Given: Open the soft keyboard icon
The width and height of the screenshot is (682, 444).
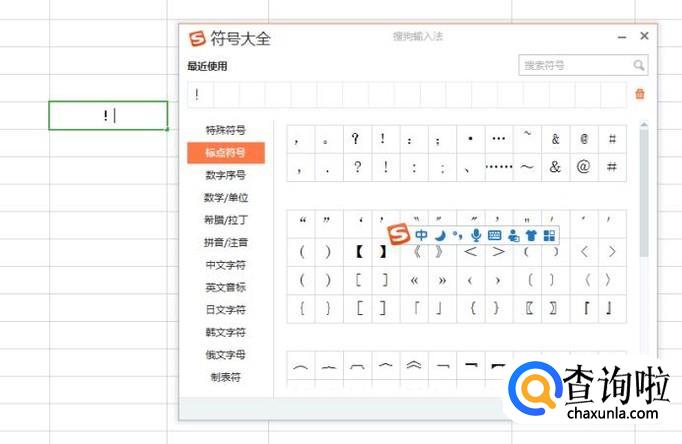Looking at the screenshot, I should 494,236.
